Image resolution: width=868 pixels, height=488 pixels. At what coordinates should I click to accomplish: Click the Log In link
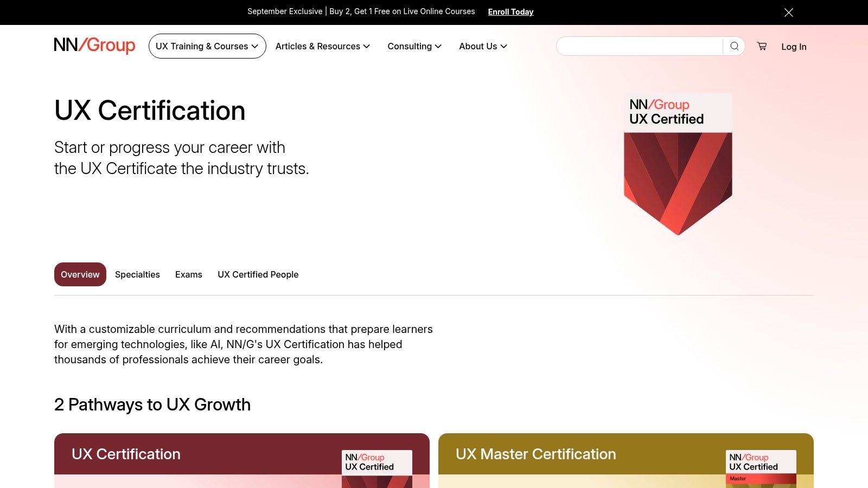pyautogui.click(x=794, y=47)
